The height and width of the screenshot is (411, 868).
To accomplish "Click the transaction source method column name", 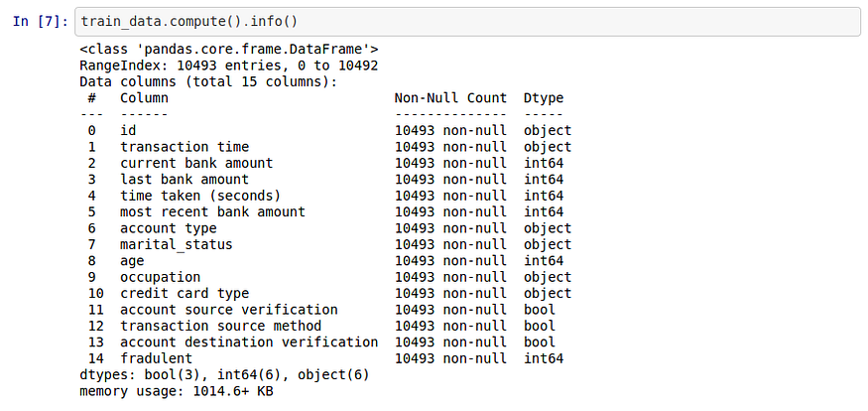I will 221,326.
